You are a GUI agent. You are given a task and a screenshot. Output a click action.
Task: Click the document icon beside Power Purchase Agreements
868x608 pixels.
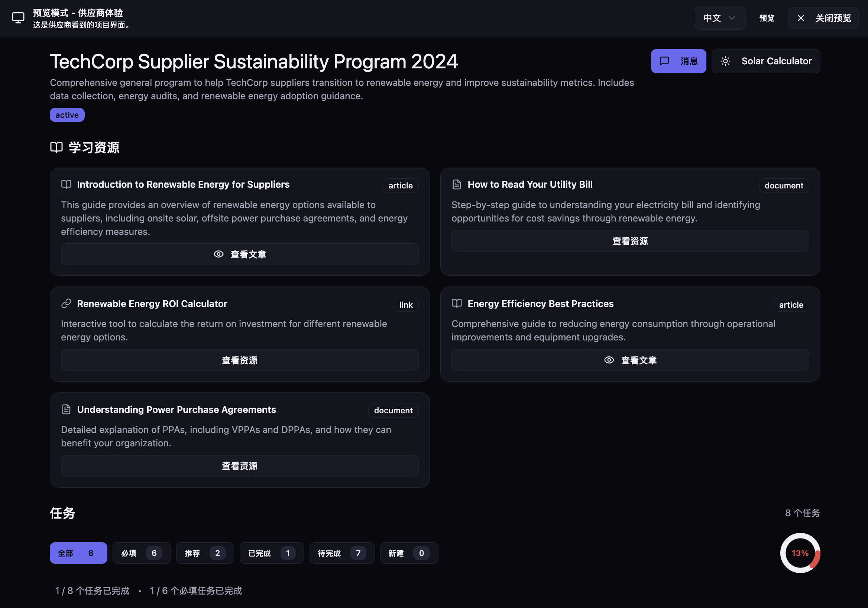(66, 410)
